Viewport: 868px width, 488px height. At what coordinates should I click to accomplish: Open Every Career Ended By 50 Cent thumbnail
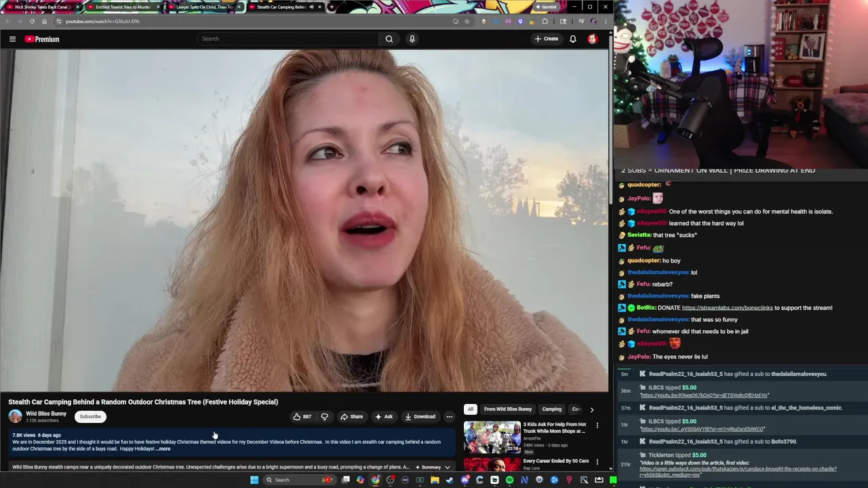492,465
